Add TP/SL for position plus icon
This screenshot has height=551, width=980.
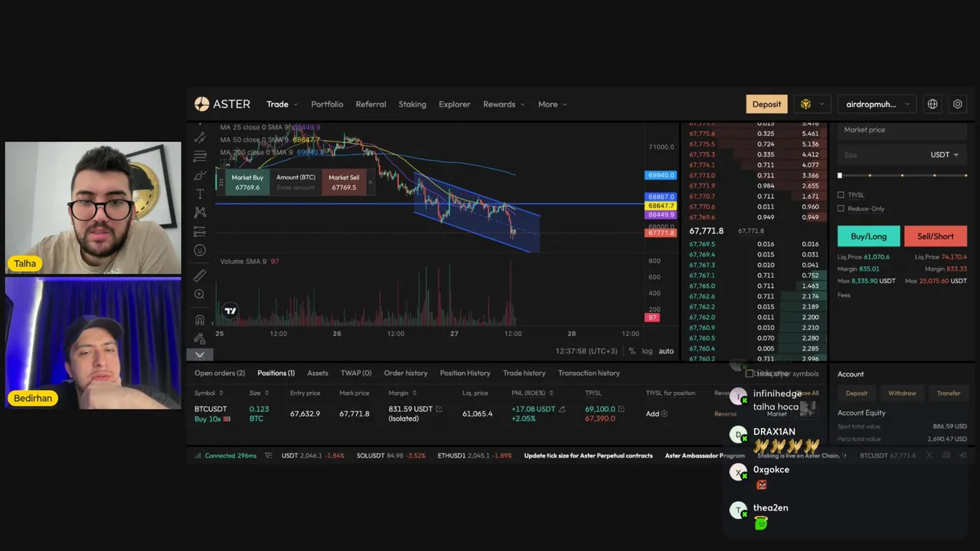click(x=664, y=414)
